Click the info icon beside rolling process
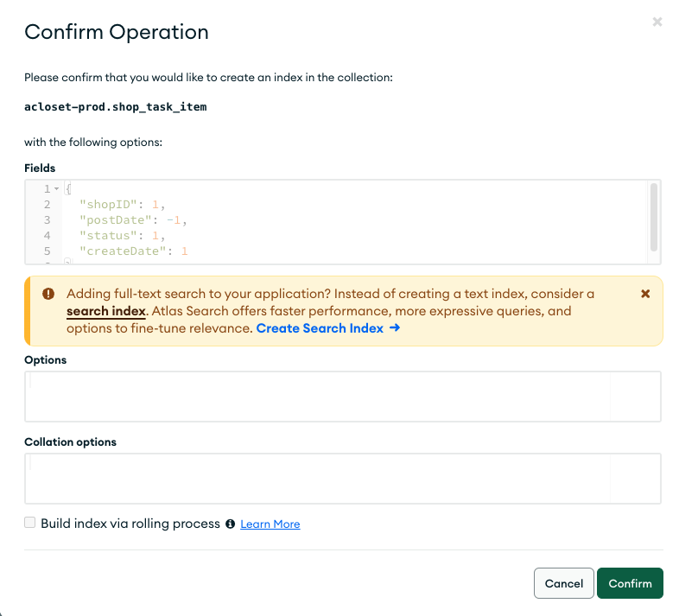 (x=231, y=524)
